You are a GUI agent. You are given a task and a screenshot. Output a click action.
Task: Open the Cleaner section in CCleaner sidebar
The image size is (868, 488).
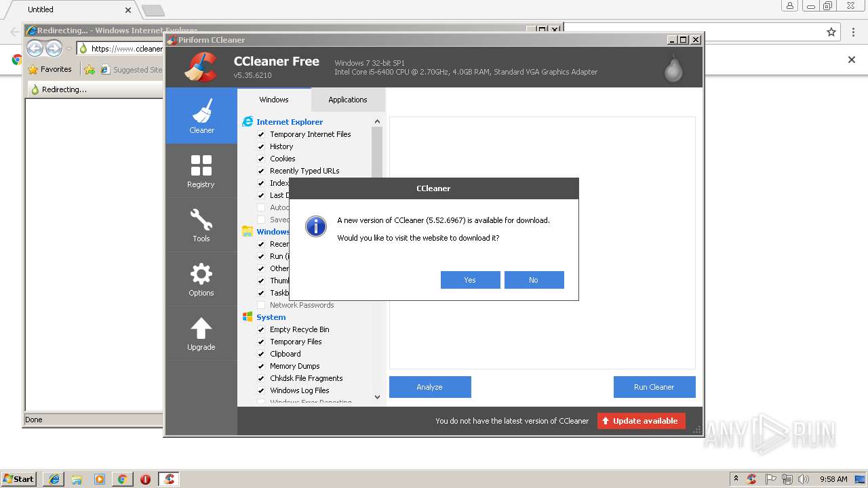click(x=201, y=116)
